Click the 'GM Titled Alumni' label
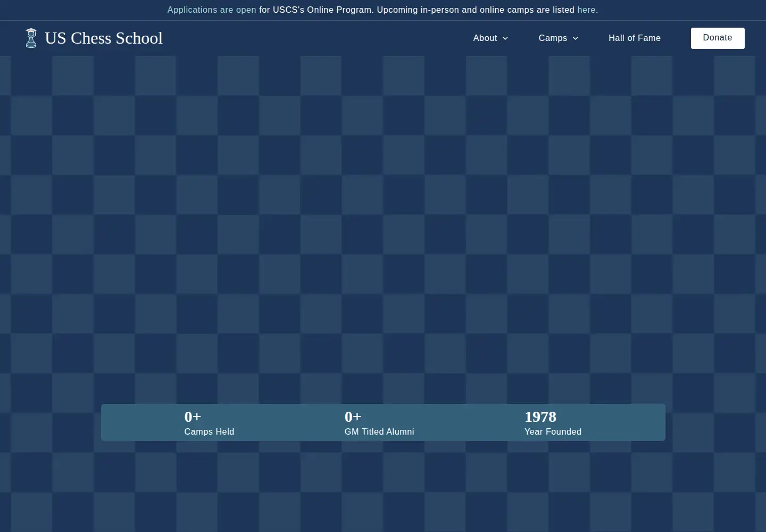The image size is (766, 532). click(x=379, y=431)
